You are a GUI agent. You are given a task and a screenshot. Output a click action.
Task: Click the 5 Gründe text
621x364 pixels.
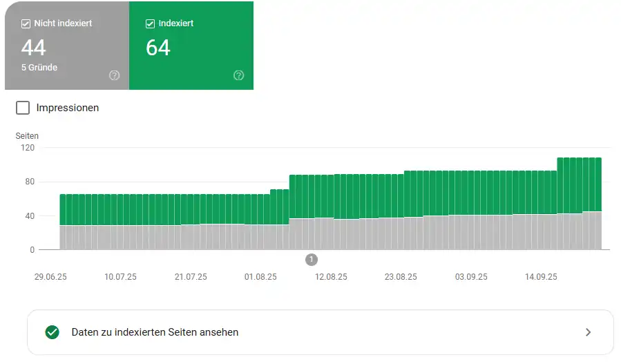(x=39, y=68)
